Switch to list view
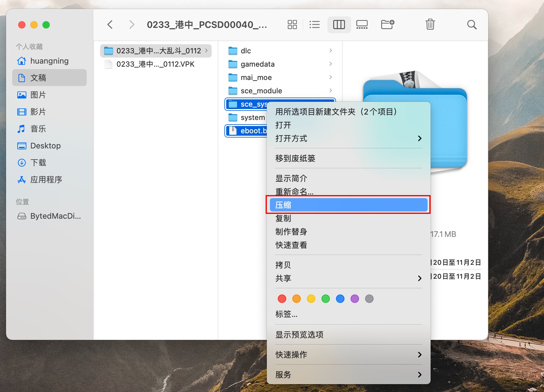 point(314,25)
